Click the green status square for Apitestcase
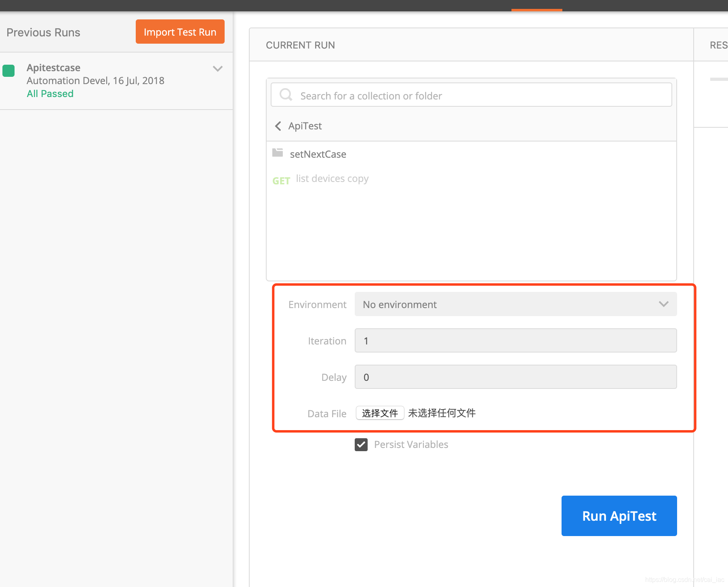This screenshot has height=587, width=728. [8, 71]
